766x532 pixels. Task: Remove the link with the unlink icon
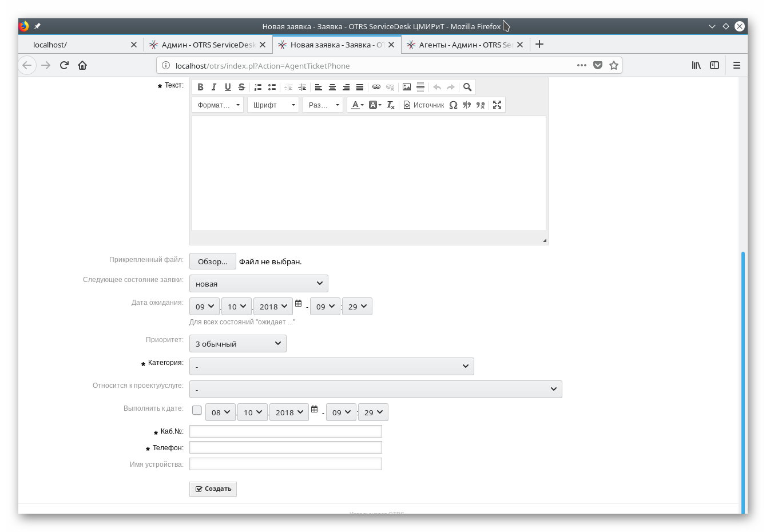390,87
